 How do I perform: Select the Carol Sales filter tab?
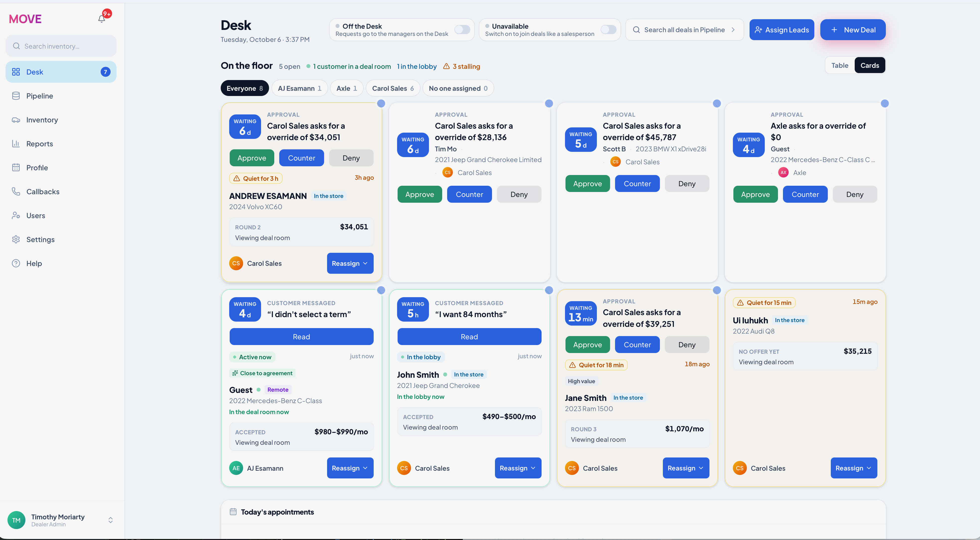393,88
